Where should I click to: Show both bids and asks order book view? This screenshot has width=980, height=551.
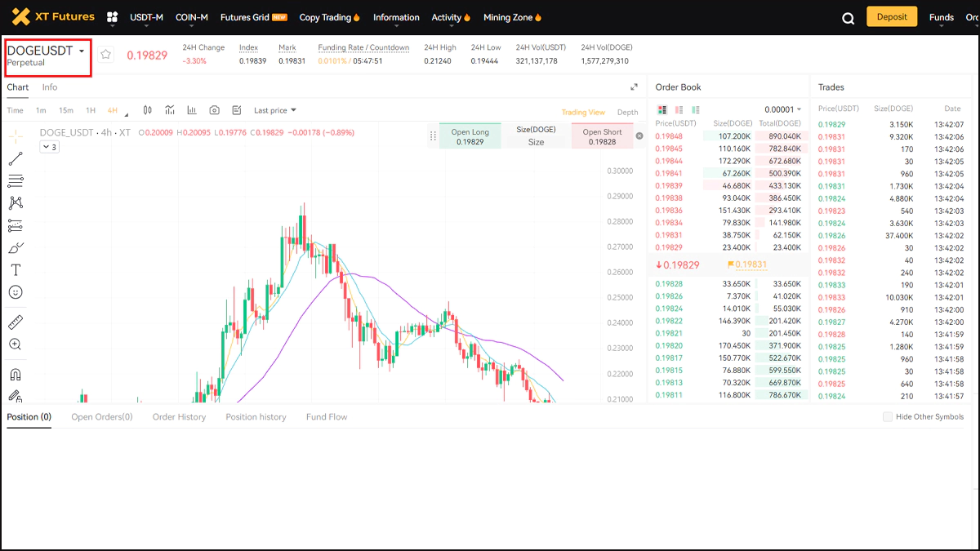(x=662, y=109)
